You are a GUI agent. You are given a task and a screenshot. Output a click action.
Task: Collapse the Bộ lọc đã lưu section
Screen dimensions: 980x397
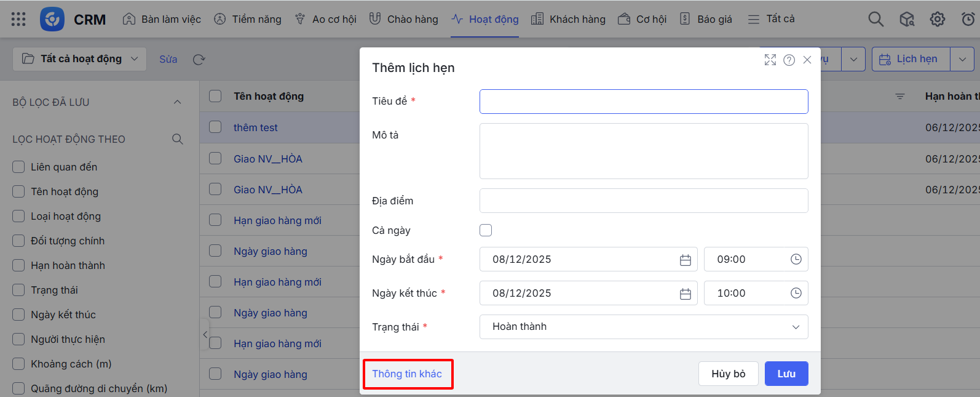click(x=177, y=102)
